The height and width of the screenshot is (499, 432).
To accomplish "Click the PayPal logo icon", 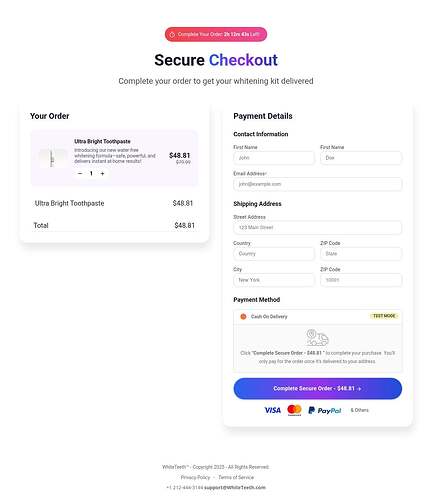I will click(x=325, y=410).
